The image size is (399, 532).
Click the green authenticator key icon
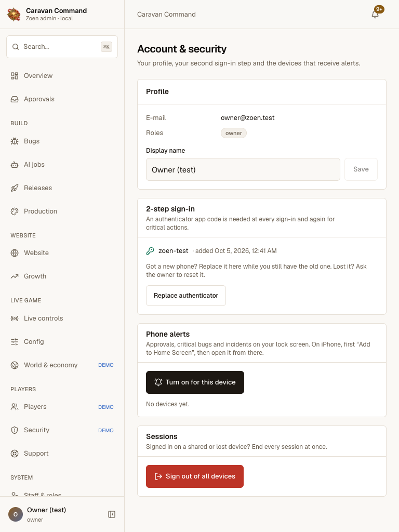(150, 251)
